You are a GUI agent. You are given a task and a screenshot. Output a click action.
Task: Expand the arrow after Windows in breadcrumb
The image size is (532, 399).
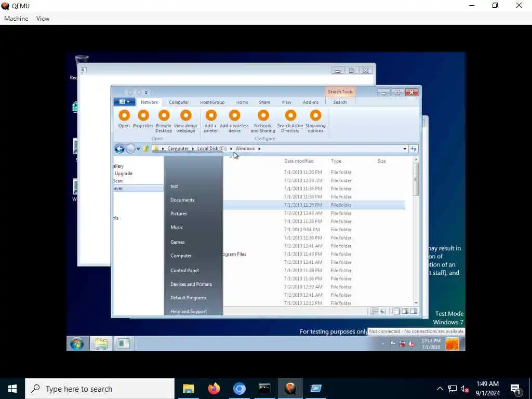259,149
